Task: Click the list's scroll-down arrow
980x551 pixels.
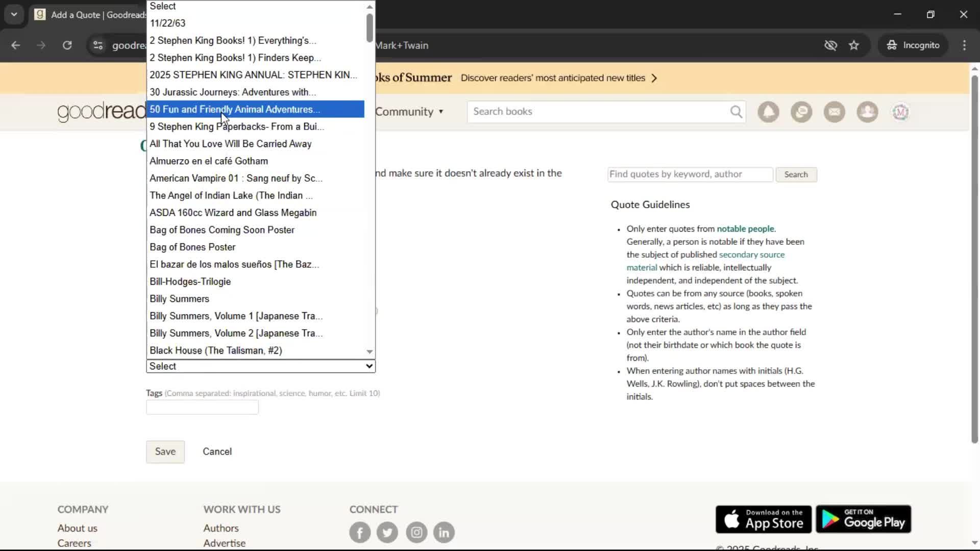Action: [x=370, y=352]
